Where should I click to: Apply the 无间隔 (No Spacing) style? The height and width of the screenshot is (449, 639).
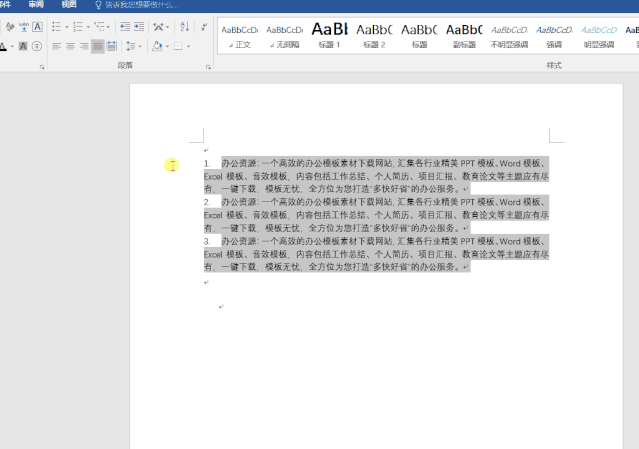coord(284,36)
